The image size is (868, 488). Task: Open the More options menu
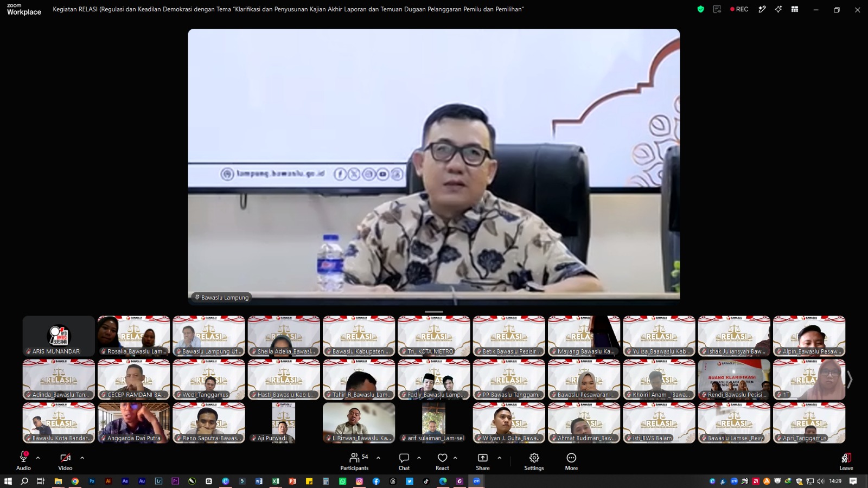(571, 461)
